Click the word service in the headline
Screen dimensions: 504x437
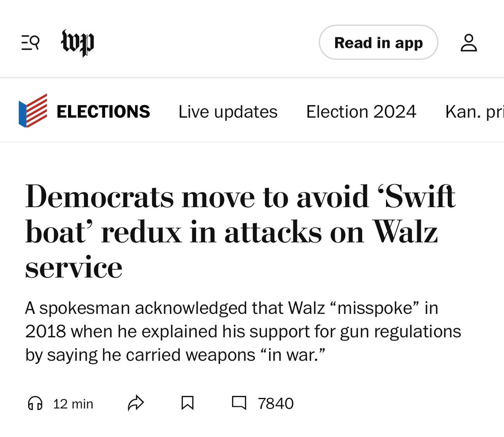click(x=74, y=267)
